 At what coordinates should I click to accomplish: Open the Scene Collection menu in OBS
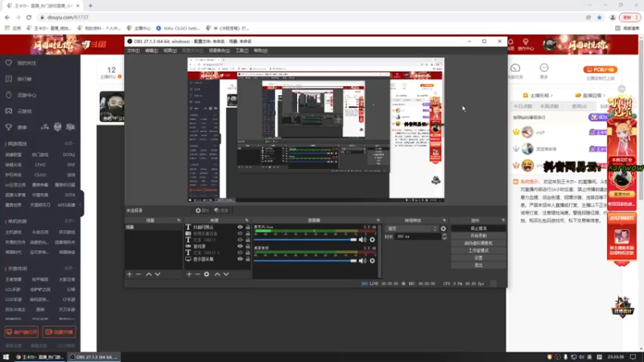point(219,51)
